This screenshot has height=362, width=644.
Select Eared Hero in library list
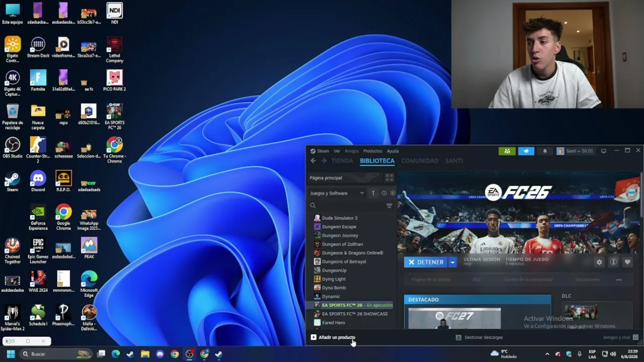click(x=333, y=323)
